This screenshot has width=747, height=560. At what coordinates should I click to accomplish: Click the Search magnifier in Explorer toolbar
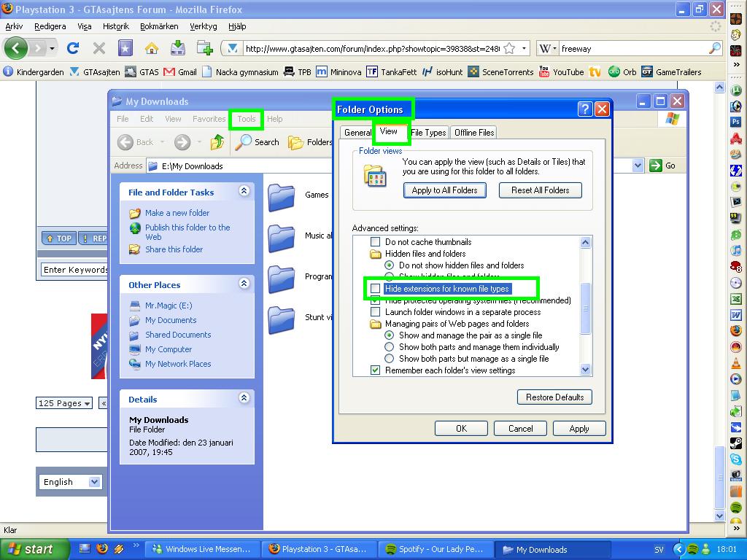(244, 142)
